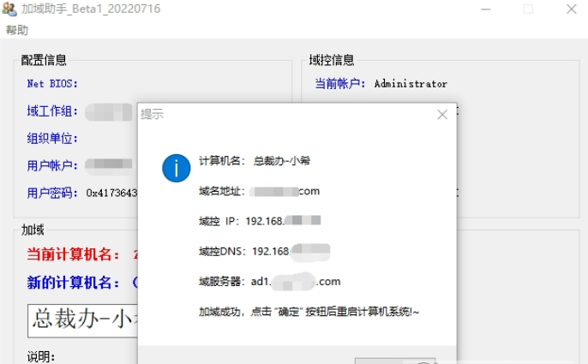Click the new computer name input box
This screenshot has height=364, width=588.
pos(81,321)
